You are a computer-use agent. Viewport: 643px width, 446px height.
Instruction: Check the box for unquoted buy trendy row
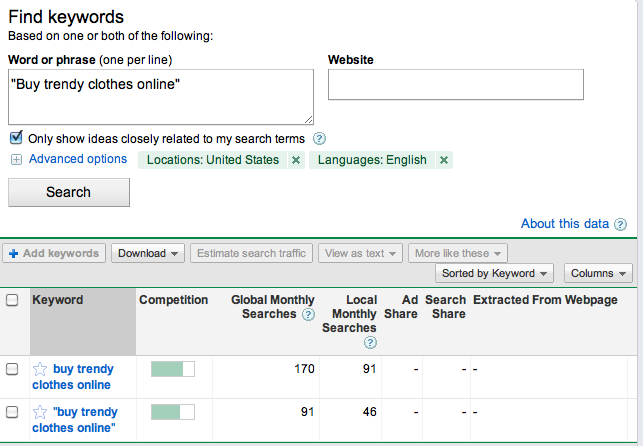(12, 369)
